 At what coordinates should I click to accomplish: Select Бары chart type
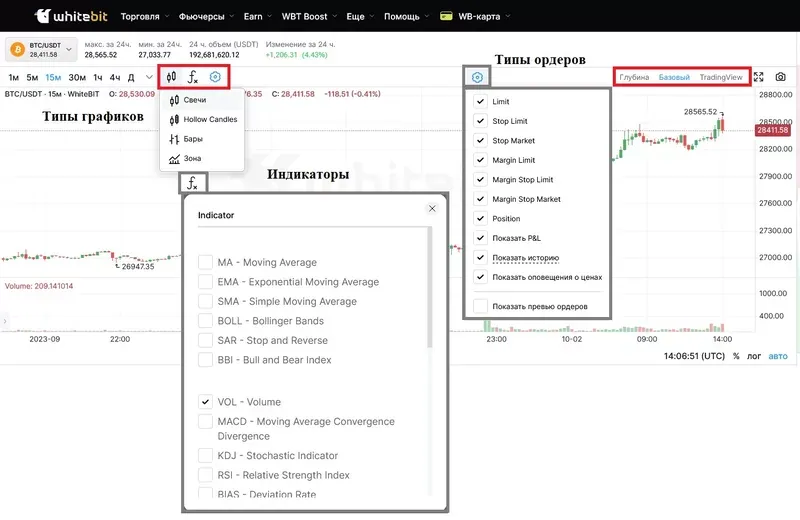[x=202, y=139]
